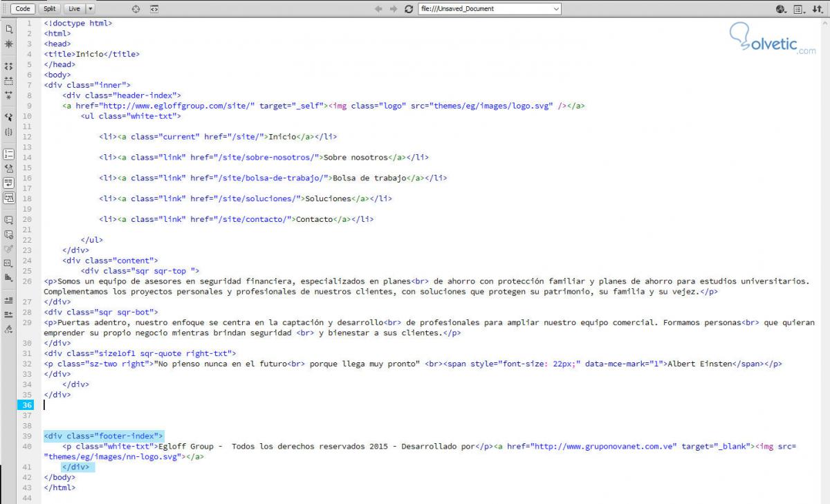This screenshot has width=830, height=504.
Task: Click the </html> closing tag line
Action: [x=59, y=487]
